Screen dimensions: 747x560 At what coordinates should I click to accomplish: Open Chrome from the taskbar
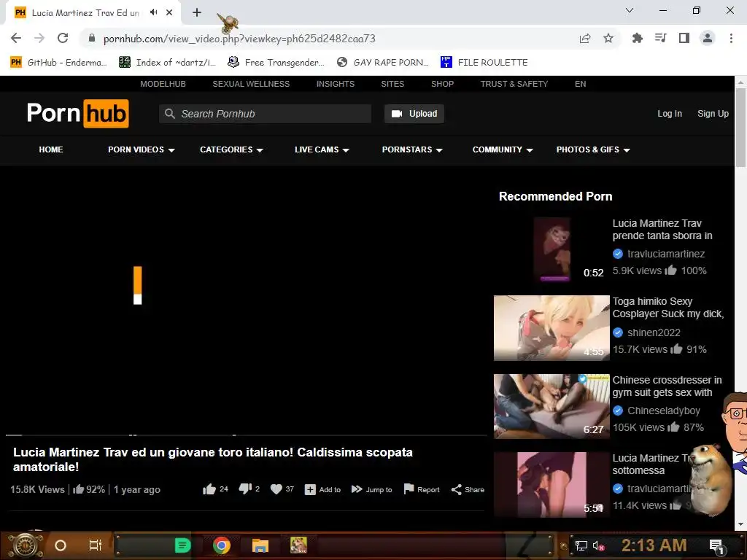(222, 545)
